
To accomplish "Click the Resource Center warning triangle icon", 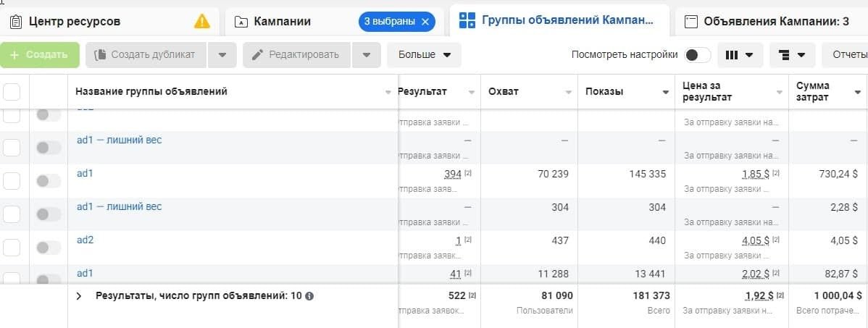I will coord(202,22).
